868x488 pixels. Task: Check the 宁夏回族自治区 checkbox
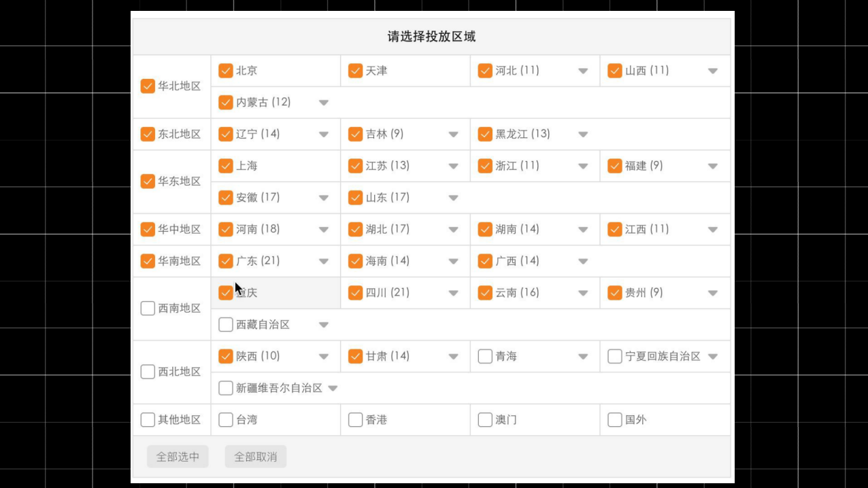pyautogui.click(x=615, y=356)
